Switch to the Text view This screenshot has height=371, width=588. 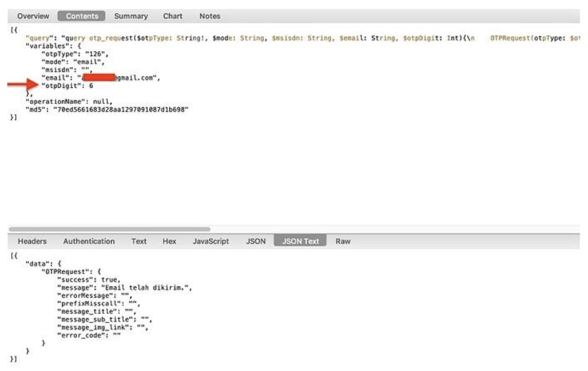(x=139, y=241)
